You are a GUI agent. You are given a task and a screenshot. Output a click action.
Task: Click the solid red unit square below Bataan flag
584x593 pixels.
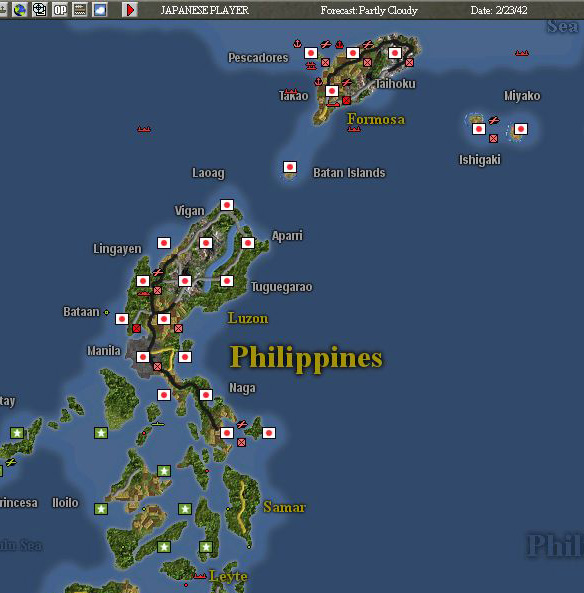click(137, 328)
